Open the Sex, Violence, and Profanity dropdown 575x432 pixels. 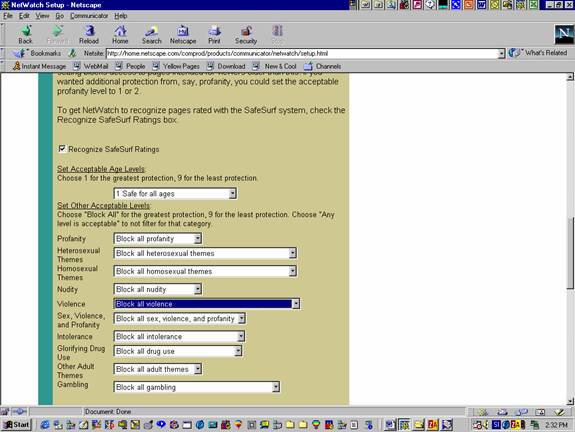(180, 318)
